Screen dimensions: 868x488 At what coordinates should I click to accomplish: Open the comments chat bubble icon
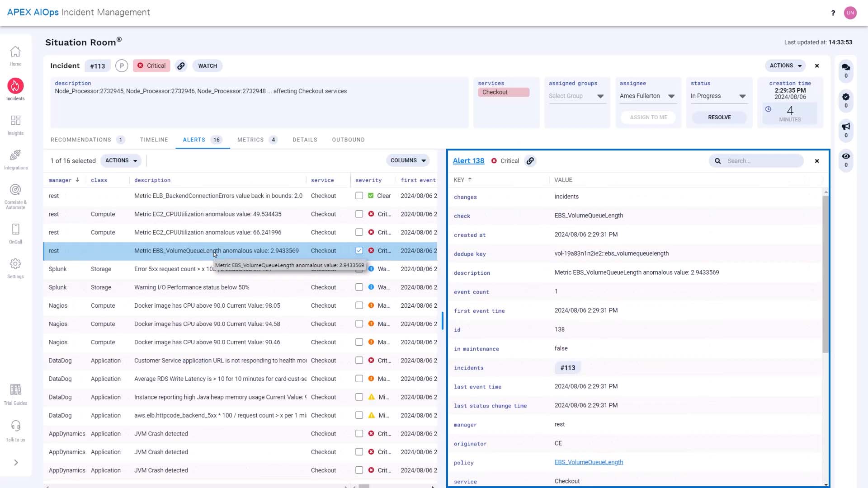pos(846,67)
